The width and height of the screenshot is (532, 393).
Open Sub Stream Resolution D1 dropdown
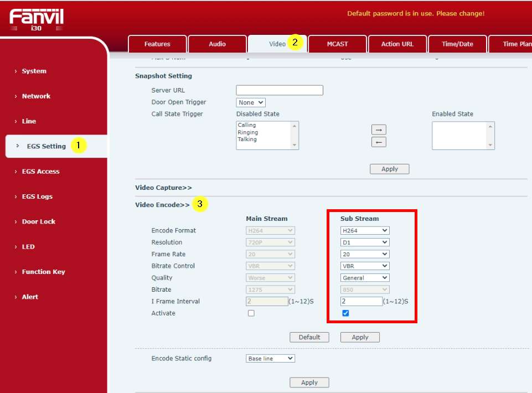pyautogui.click(x=365, y=242)
